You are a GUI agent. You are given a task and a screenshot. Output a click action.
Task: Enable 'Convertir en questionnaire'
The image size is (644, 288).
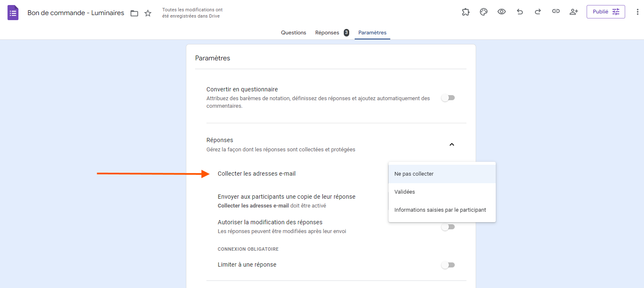448,97
